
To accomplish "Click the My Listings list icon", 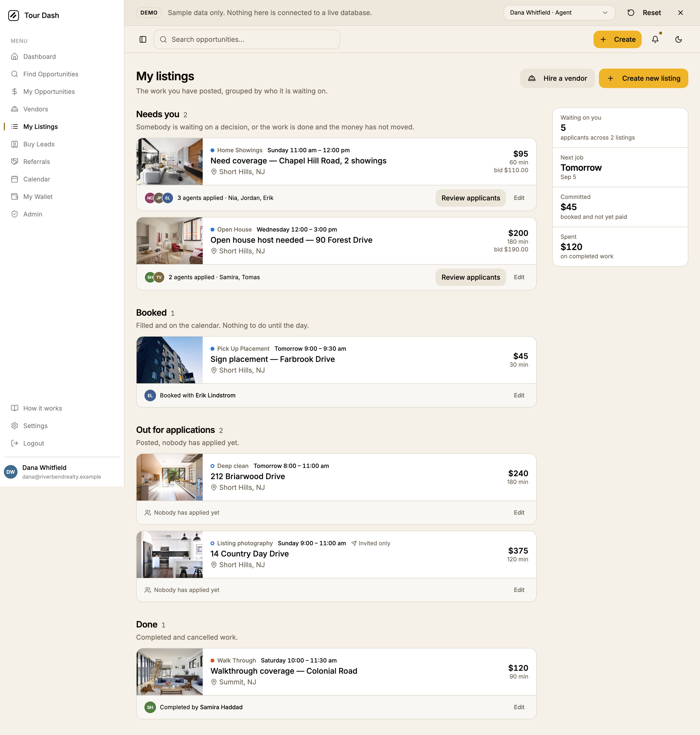I will pyautogui.click(x=15, y=126).
